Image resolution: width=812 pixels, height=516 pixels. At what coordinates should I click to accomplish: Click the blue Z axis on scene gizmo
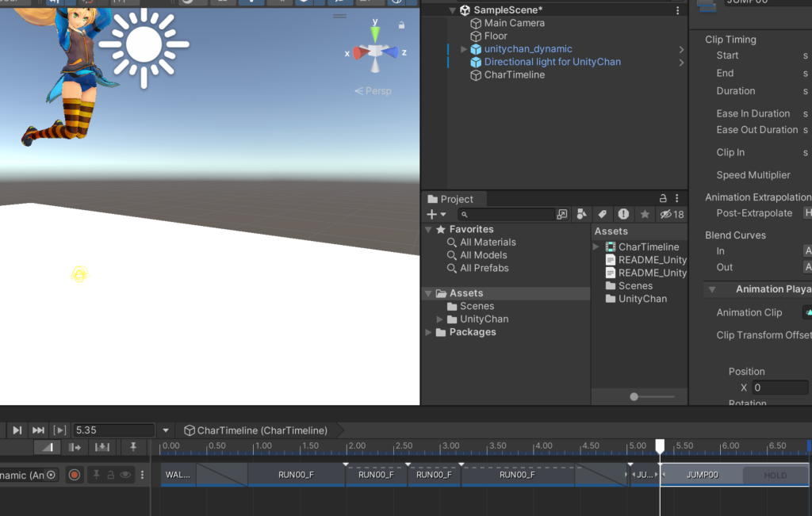click(391, 52)
